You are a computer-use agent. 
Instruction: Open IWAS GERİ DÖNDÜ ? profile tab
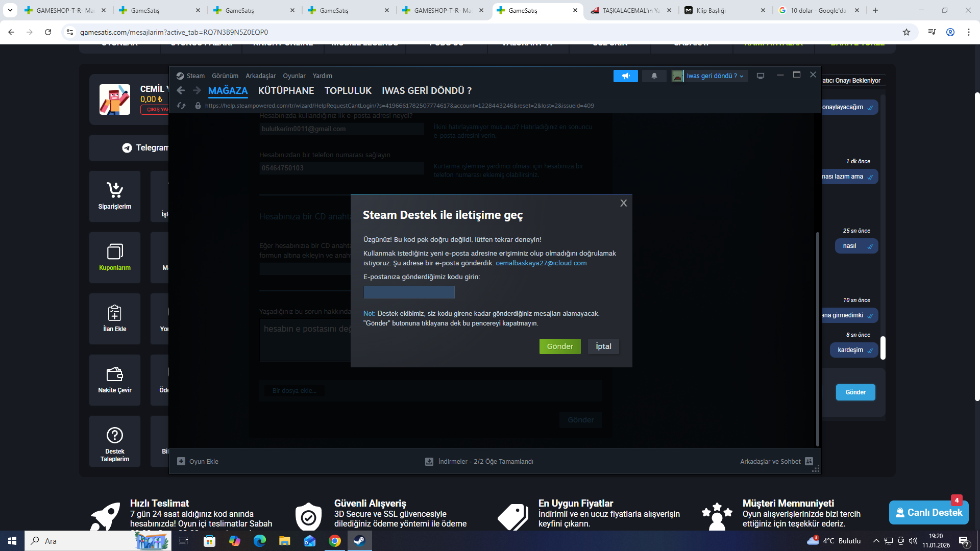click(427, 91)
